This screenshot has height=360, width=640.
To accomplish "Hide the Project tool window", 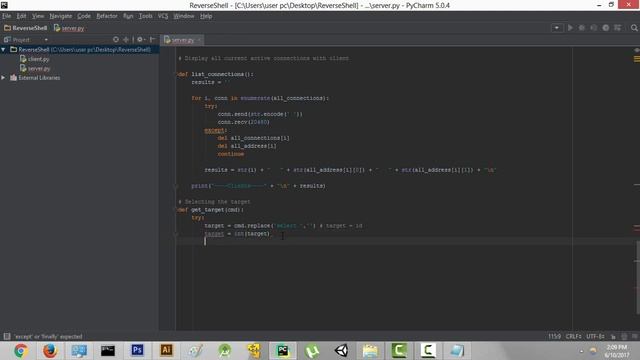I will (x=152, y=40).
